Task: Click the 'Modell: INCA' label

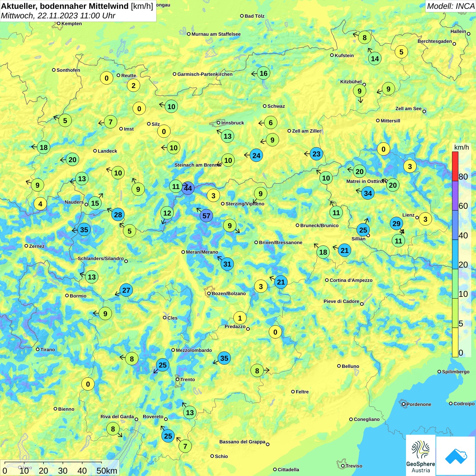Action: pos(451,6)
